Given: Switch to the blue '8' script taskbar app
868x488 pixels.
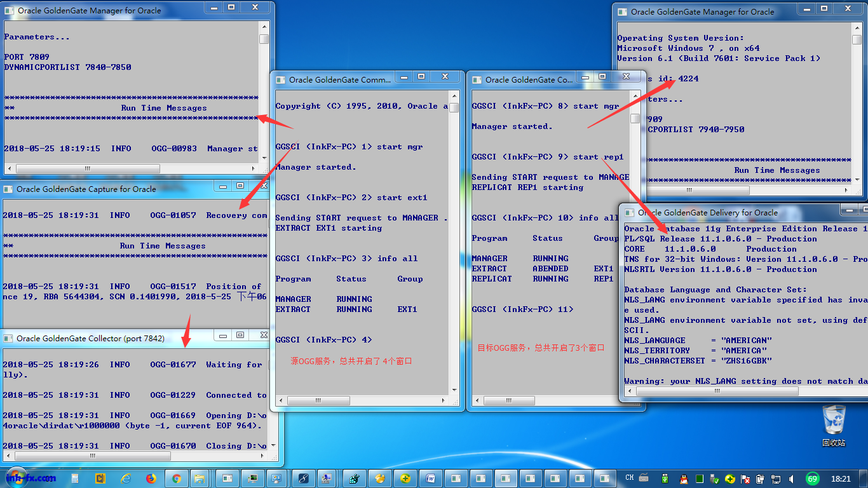Looking at the screenshot, I should pyautogui.click(x=303, y=478).
